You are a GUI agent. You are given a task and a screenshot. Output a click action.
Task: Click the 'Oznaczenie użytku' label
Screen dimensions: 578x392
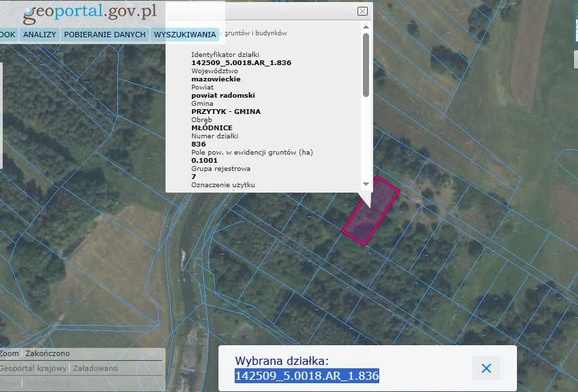223,185
